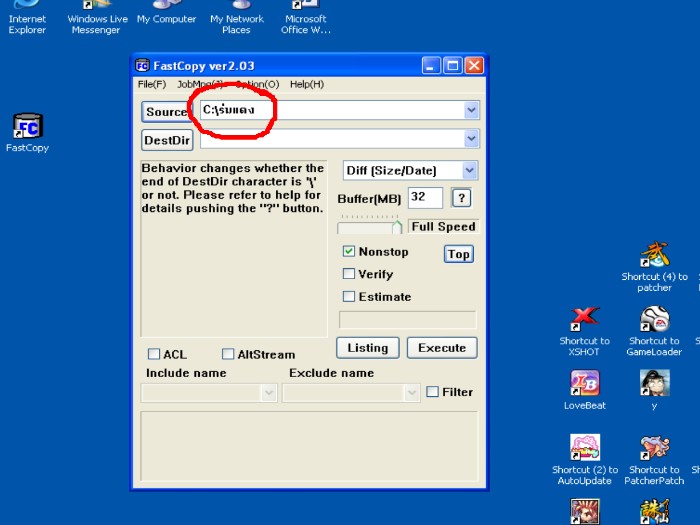Screen dimensions: 700x525
Task: Maximize the FastCopy window
Action: [453, 66]
